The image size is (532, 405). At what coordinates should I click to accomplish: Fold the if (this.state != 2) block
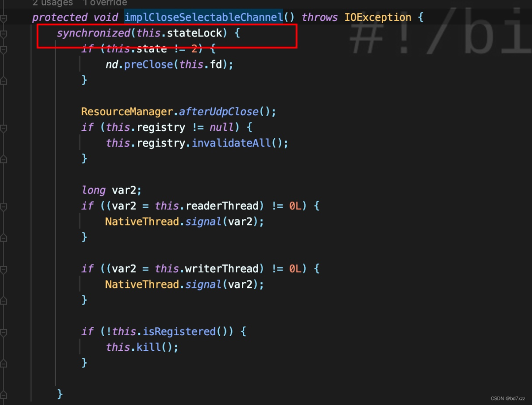point(3,50)
